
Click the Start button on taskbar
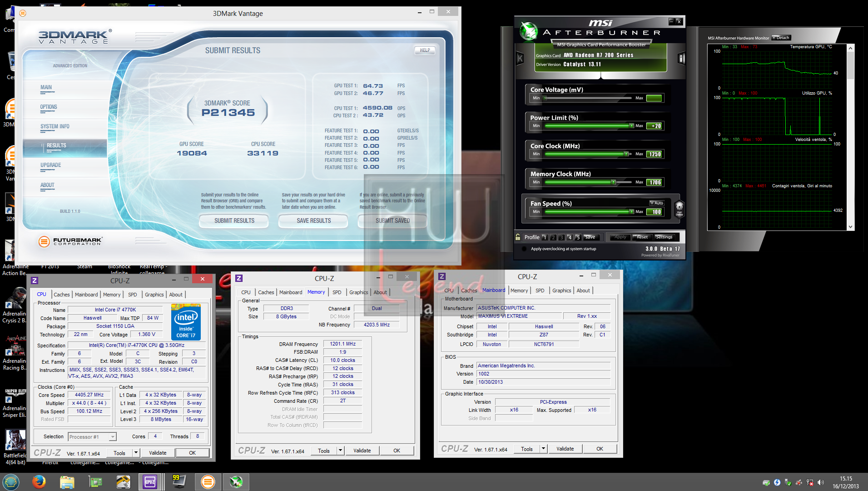click(11, 481)
